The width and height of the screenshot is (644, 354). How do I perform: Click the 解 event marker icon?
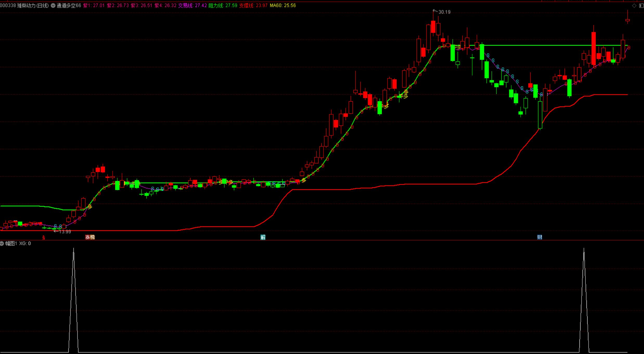coord(263,237)
